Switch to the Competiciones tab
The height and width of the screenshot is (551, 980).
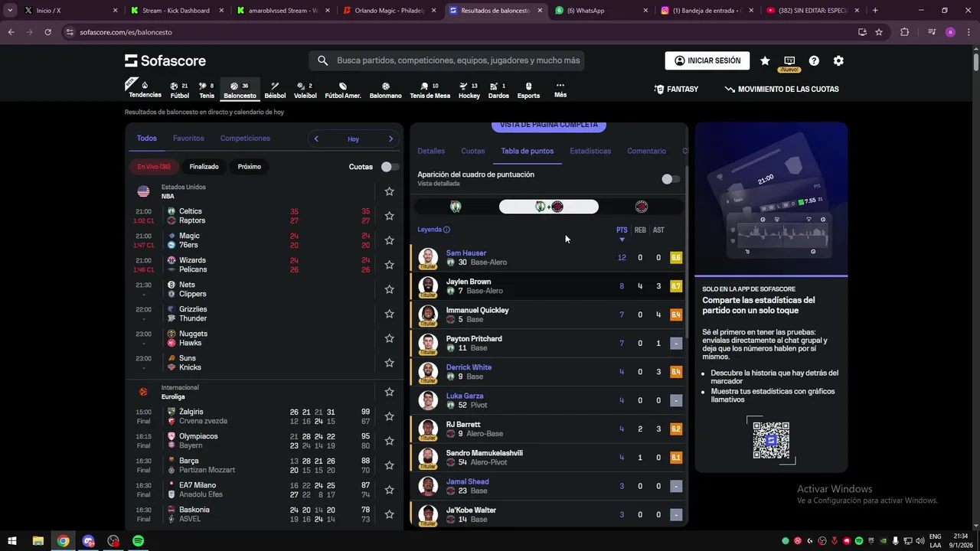click(245, 139)
